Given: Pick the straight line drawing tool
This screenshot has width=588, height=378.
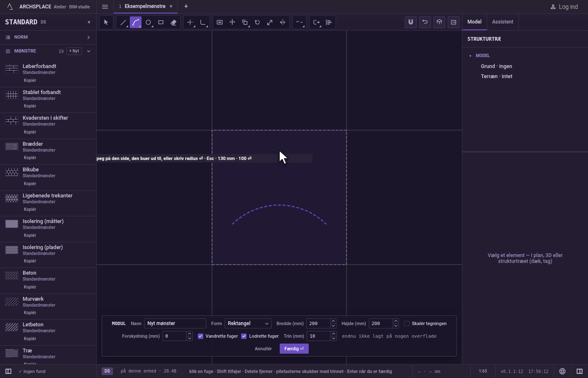Looking at the screenshot, I should 123,22.
